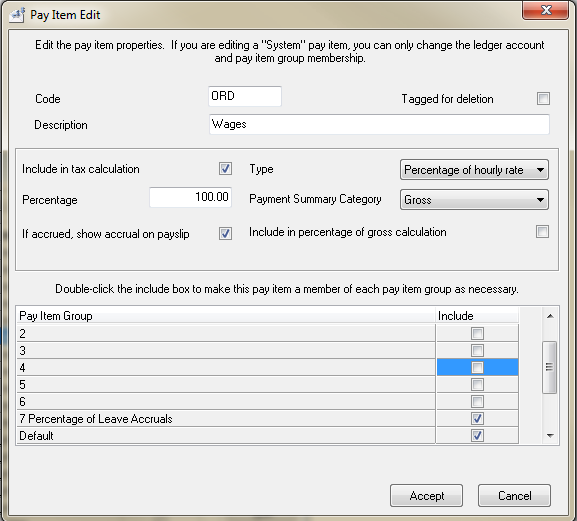Click the Pay Item Group column header
Image resolution: width=577 pixels, height=521 pixels.
[226, 316]
